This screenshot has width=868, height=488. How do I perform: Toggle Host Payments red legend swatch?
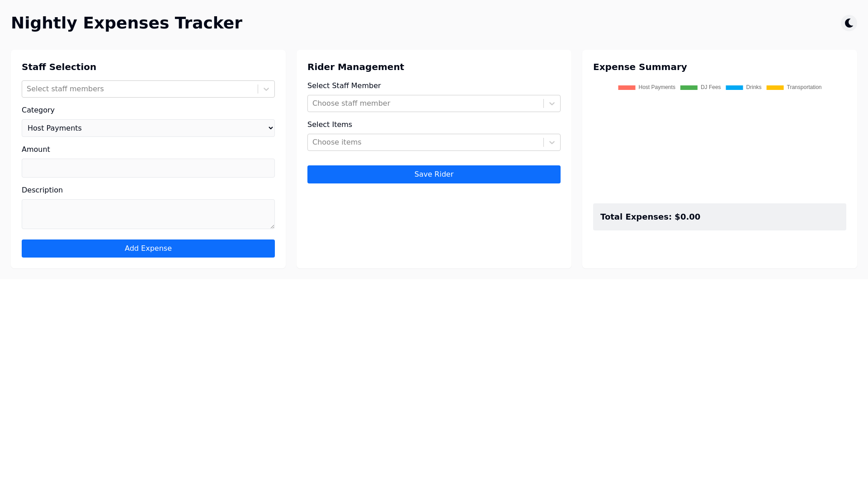point(627,88)
